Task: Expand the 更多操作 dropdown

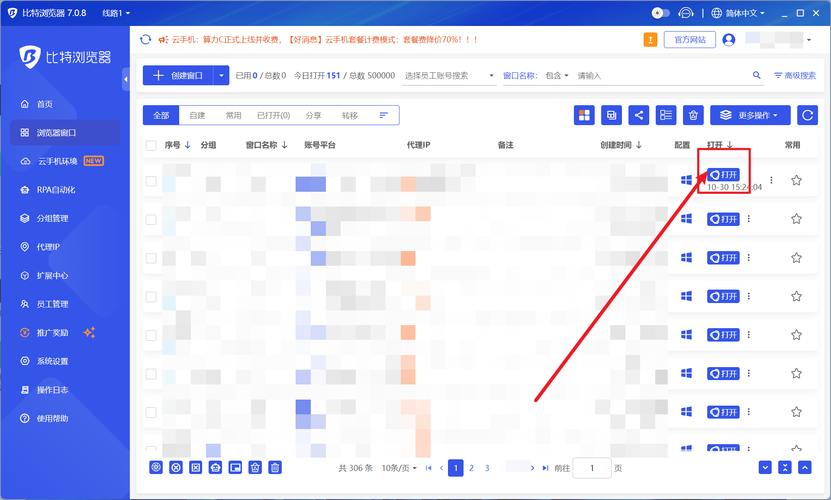Action: click(x=750, y=115)
